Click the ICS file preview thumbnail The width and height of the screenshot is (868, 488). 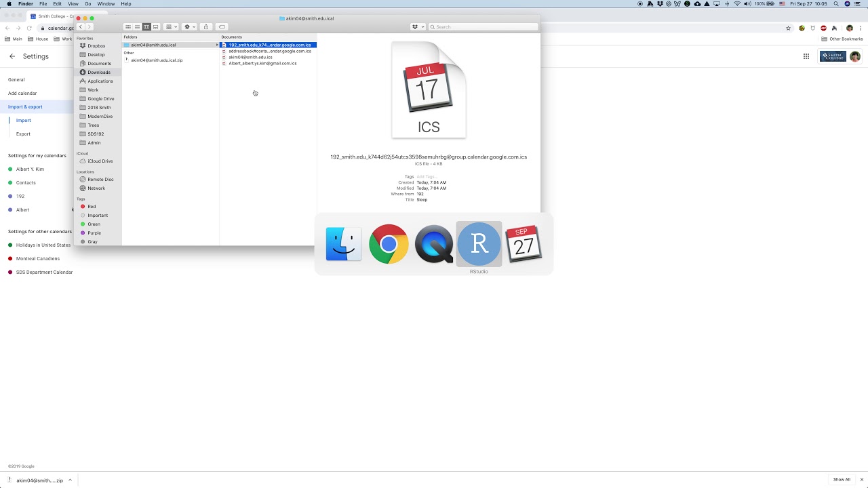[x=429, y=90]
